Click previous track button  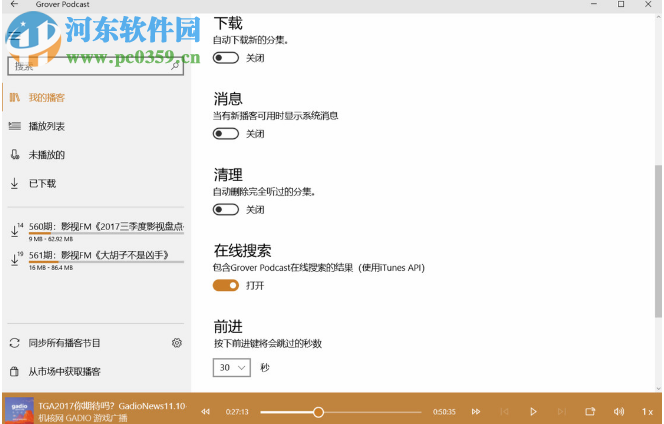click(x=504, y=412)
